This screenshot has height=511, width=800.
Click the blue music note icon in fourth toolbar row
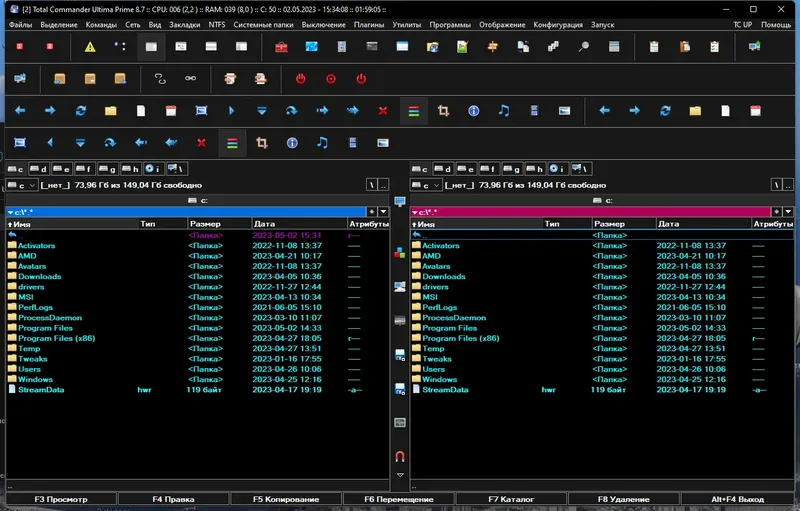pyautogui.click(x=322, y=143)
